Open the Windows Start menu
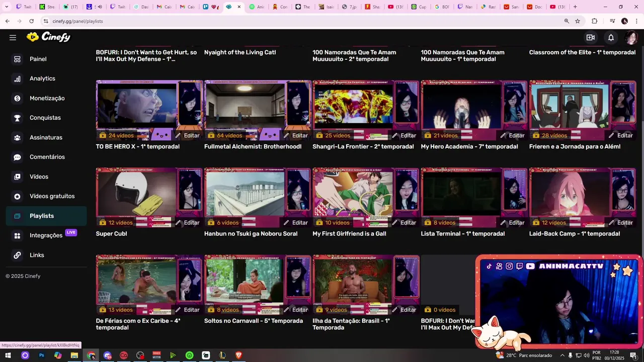This screenshot has height=362, width=644. (x=9, y=355)
